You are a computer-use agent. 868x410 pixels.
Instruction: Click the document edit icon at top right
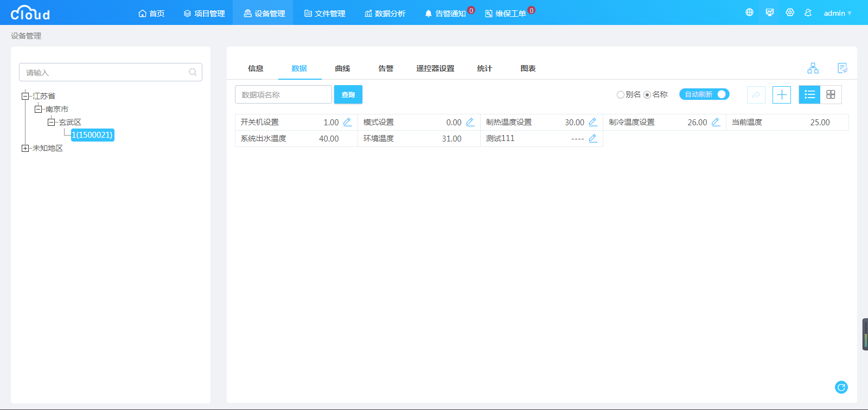842,68
